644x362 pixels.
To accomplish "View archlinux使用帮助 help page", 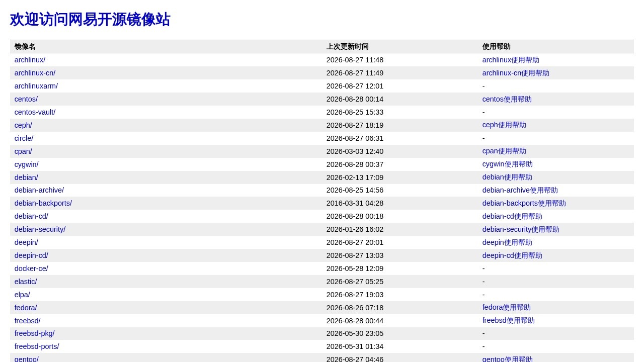I will click(511, 60).
